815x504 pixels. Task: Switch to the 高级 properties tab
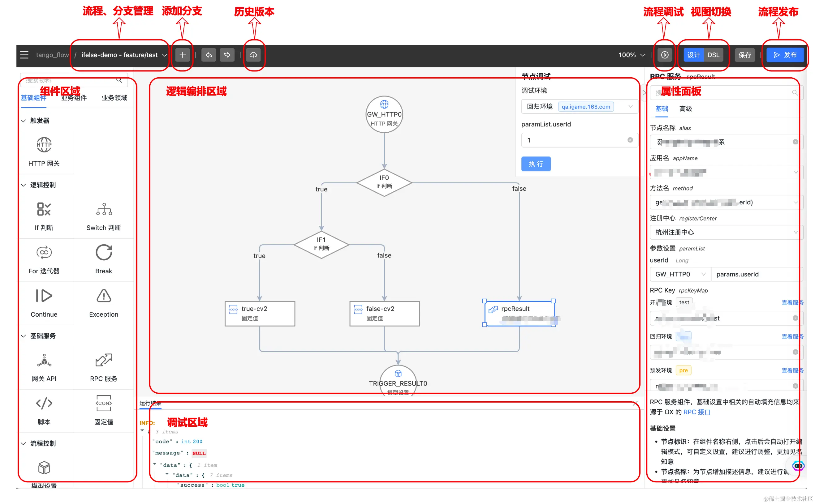(x=686, y=109)
